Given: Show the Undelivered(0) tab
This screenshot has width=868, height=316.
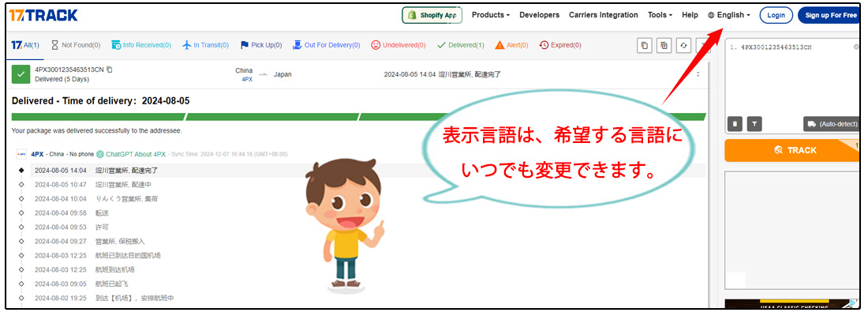Looking at the screenshot, I should (398, 45).
